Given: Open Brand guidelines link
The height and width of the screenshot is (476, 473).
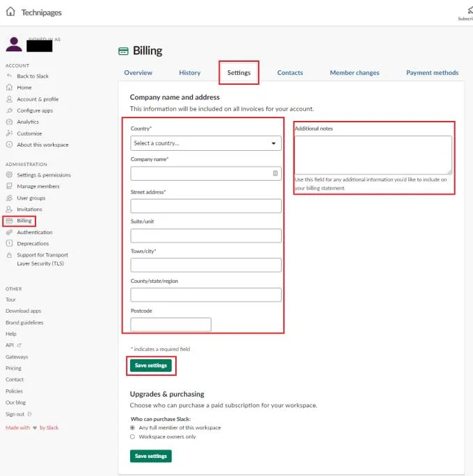Looking at the screenshot, I should tap(24, 322).
